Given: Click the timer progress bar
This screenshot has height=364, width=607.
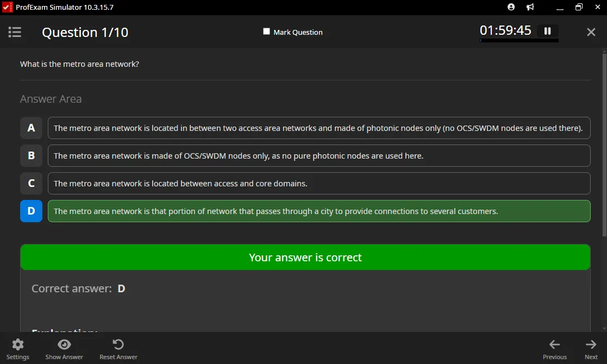Looking at the screenshot, I should (x=519, y=40).
